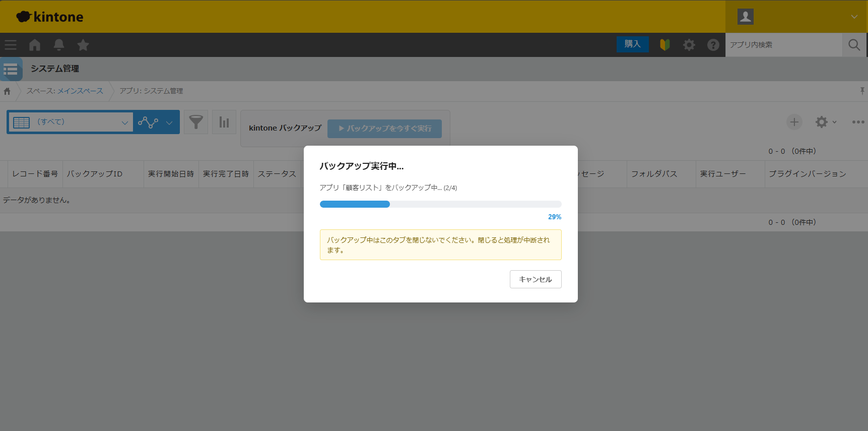Open app settings gear dropdown
The image size is (868, 431).
coord(826,122)
